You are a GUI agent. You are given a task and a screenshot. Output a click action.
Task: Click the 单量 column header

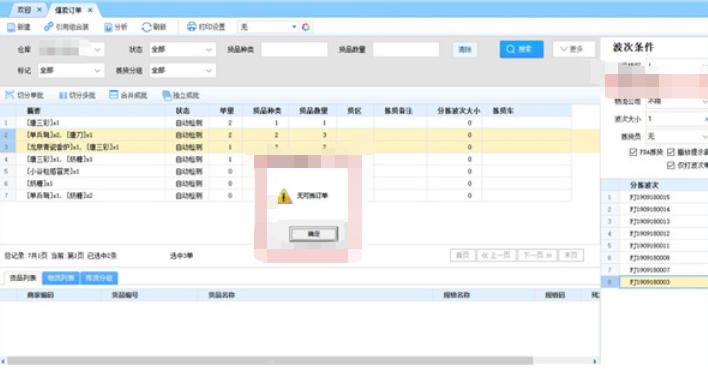[227, 111]
